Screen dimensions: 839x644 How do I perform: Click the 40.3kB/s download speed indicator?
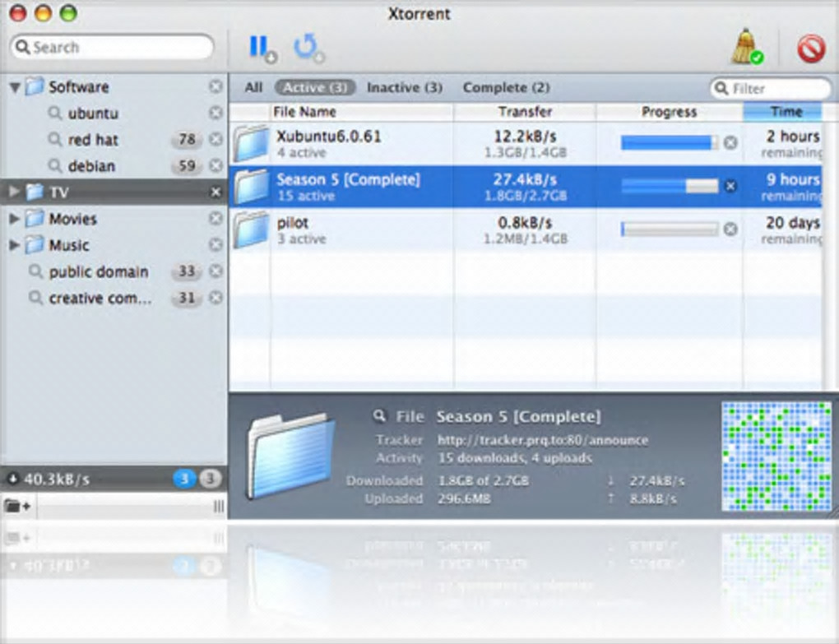tap(49, 479)
